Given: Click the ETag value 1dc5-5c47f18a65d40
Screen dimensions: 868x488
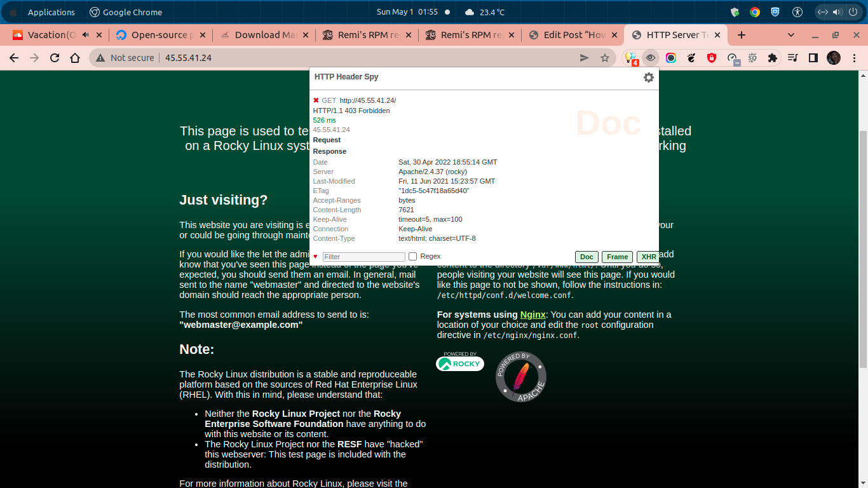Looking at the screenshot, I should point(434,191).
